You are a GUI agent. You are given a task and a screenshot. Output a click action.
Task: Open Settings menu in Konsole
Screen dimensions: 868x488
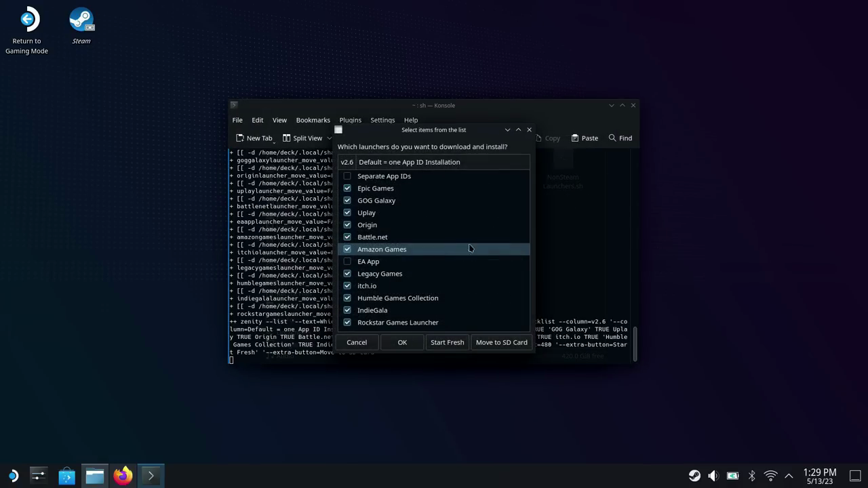382,120
